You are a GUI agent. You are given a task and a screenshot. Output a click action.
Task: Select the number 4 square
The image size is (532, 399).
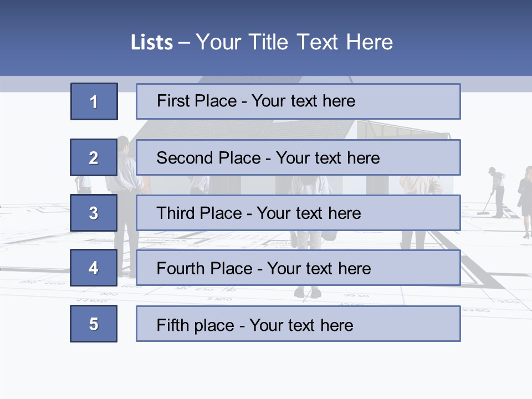click(x=94, y=268)
